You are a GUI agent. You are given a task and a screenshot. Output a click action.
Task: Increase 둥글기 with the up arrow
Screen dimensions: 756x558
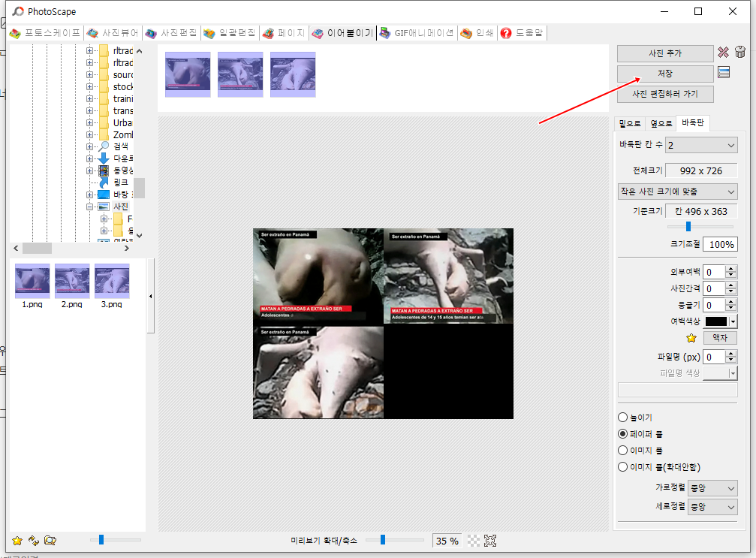(731, 301)
